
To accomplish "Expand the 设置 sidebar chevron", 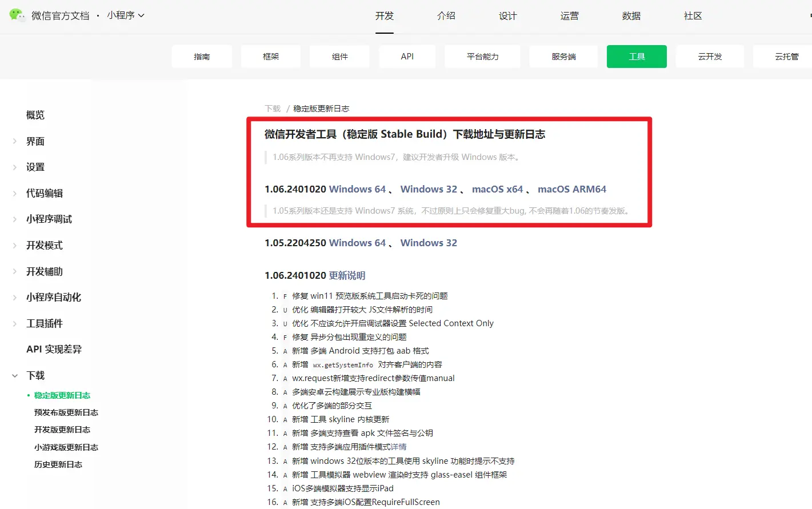I will click(15, 167).
